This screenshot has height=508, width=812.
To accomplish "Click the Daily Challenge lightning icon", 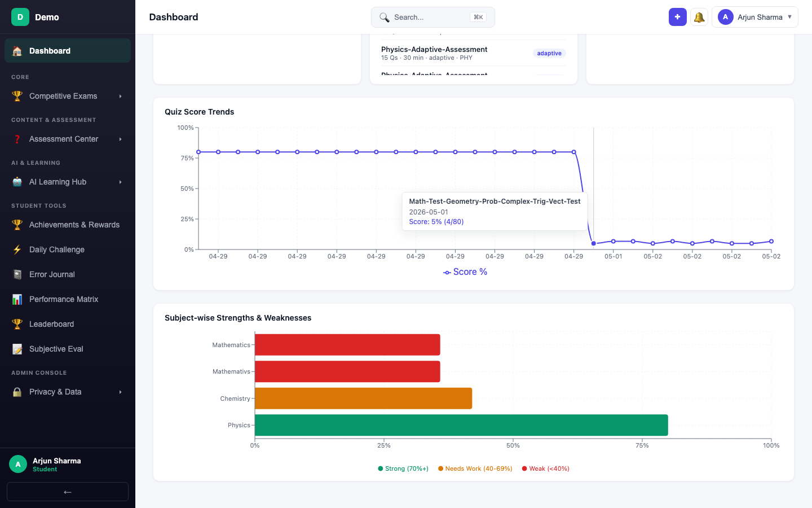I will point(17,249).
